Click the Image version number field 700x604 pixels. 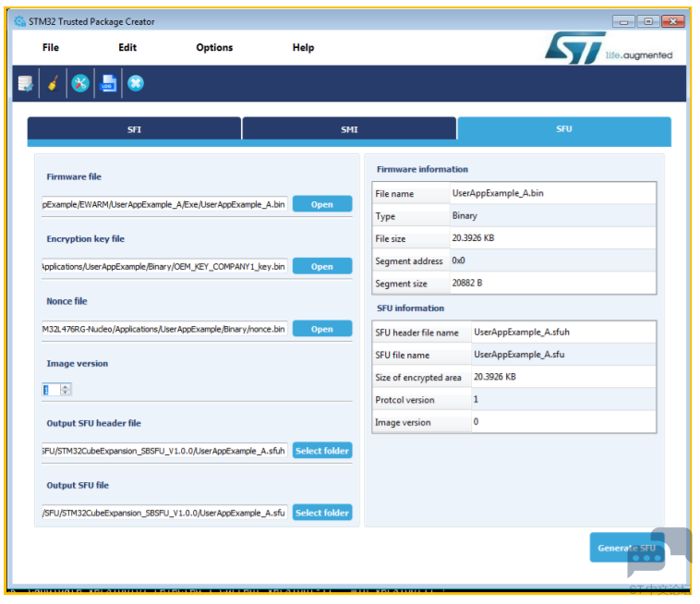52,390
